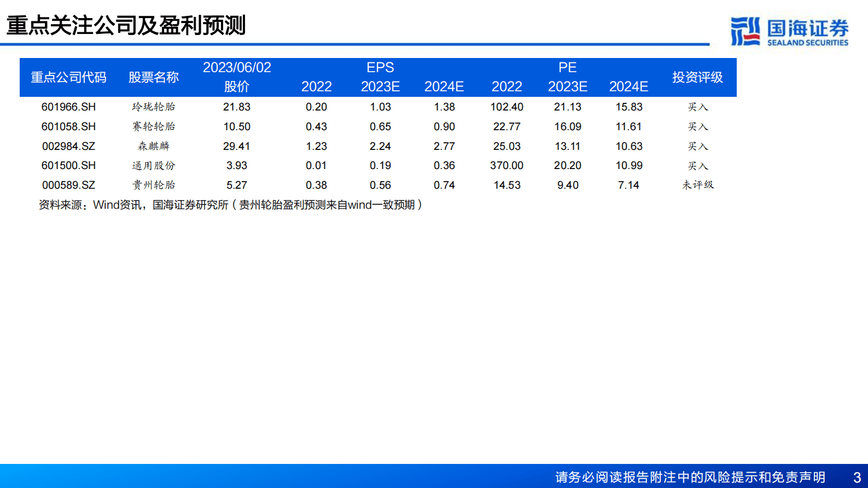Click the EPS value 0.01

[316, 165]
